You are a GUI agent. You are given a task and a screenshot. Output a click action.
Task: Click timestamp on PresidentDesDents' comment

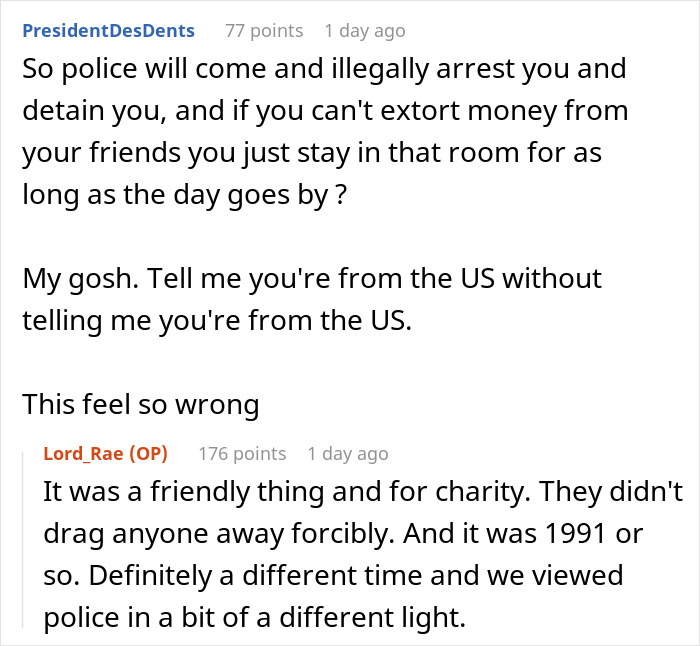[x=365, y=31]
